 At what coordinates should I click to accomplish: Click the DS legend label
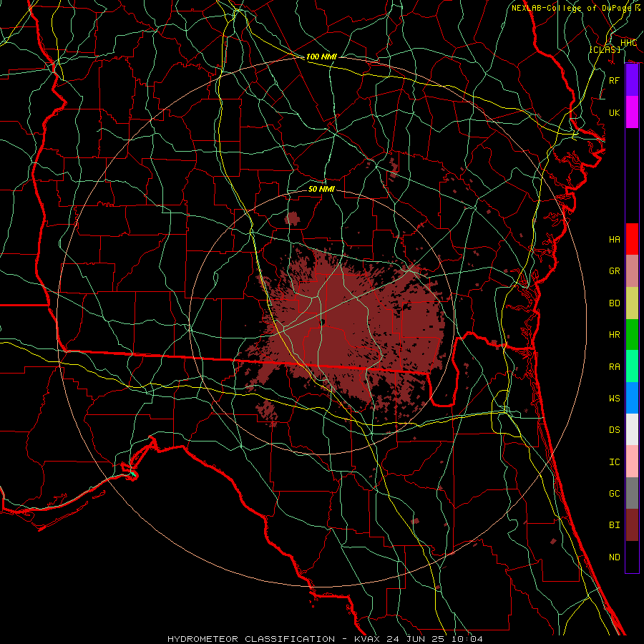pos(614,430)
